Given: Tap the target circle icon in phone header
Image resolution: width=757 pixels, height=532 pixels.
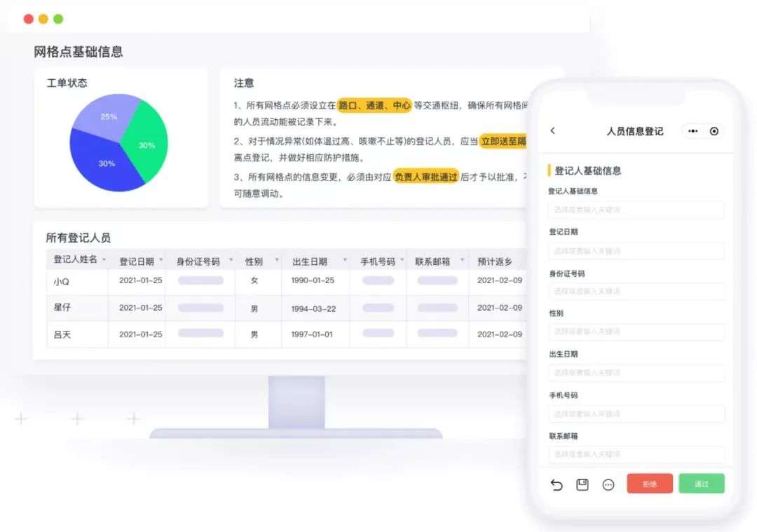Looking at the screenshot, I should (x=714, y=131).
